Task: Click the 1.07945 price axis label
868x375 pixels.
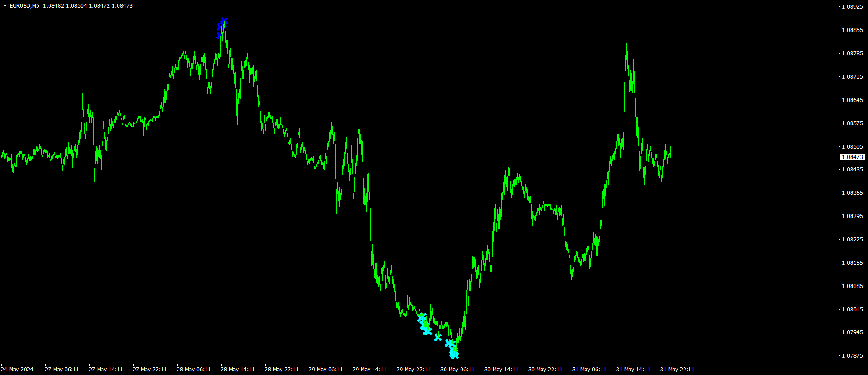Action: coord(852,332)
